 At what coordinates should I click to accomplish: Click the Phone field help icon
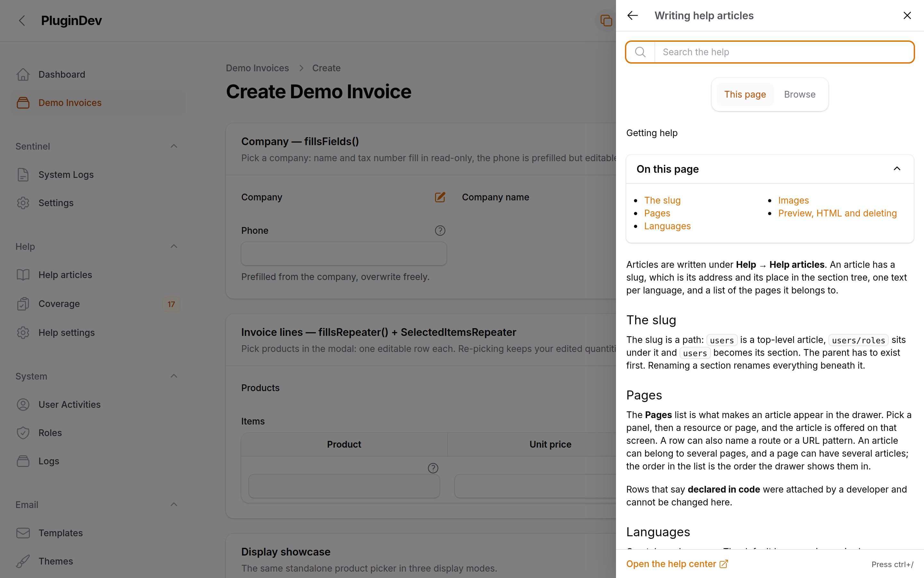pyautogui.click(x=440, y=231)
